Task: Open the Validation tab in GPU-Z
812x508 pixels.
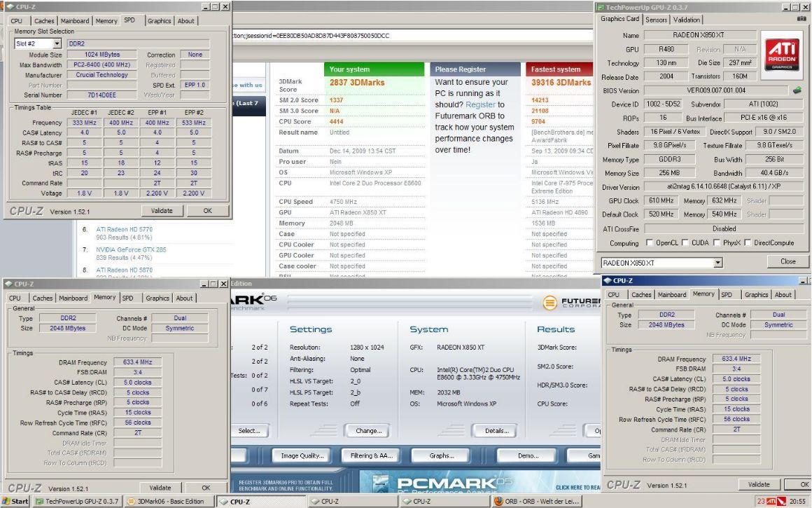Action: (687, 20)
